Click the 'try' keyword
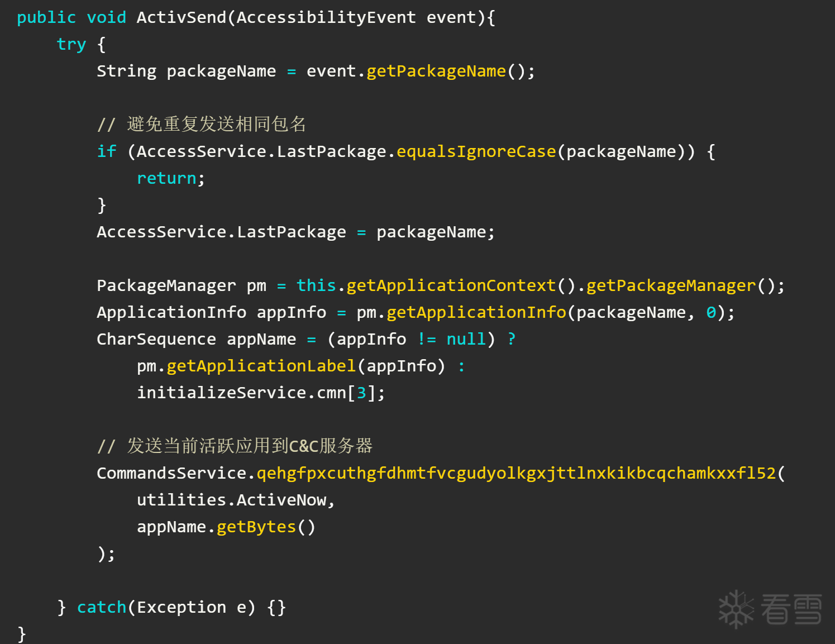835x644 pixels. [71, 44]
